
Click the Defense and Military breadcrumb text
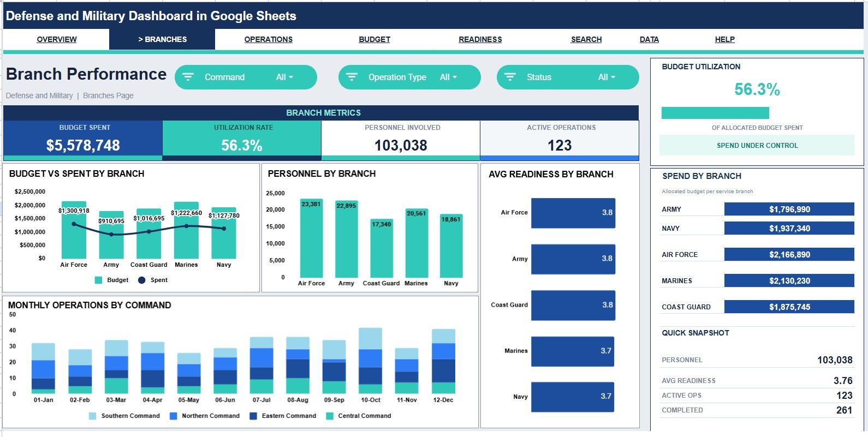39,95
